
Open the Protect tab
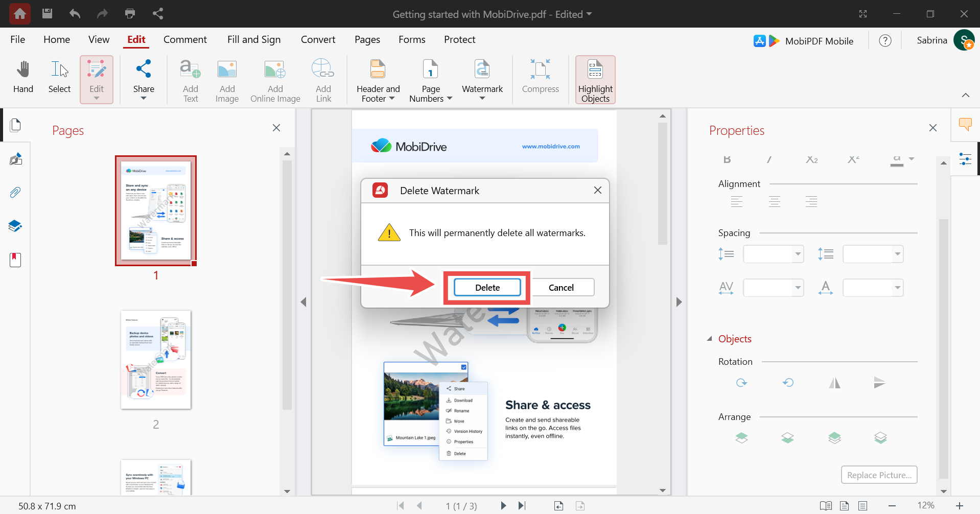click(x=459, y=39)
